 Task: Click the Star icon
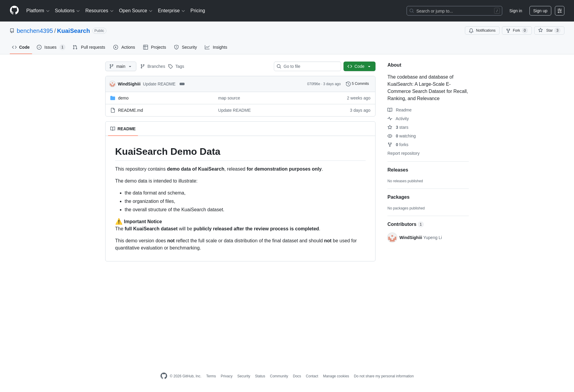tap(541, 30)
